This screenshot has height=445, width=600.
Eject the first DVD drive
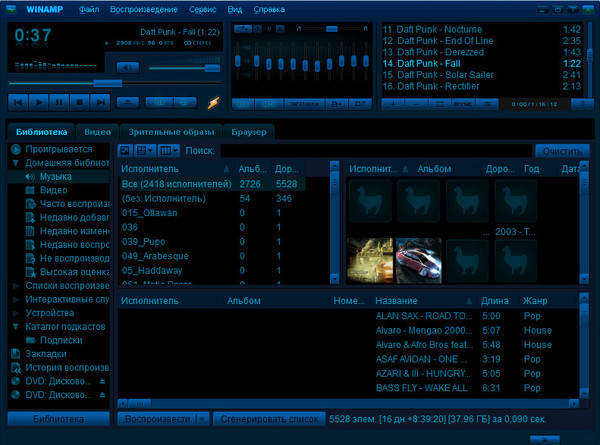pos(103,381)
